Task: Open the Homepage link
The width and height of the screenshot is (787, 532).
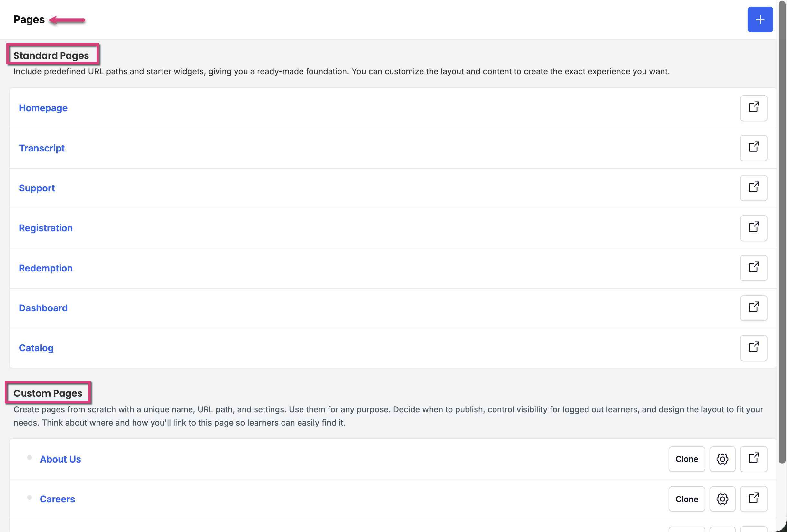Action: [43, 108]
